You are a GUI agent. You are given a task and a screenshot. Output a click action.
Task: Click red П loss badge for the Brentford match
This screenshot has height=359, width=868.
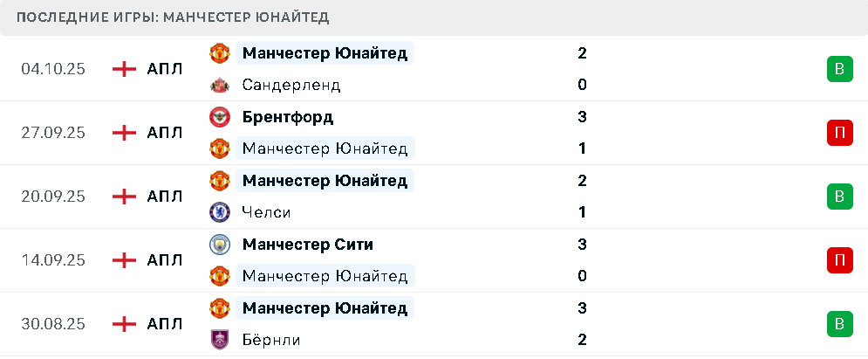click(839, 133)
